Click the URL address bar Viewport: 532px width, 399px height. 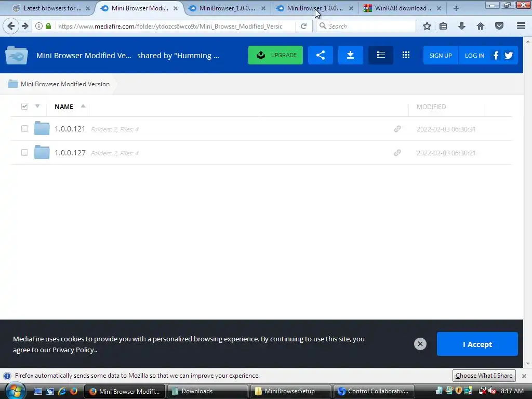pyautogui.click(x=170, y=26)
